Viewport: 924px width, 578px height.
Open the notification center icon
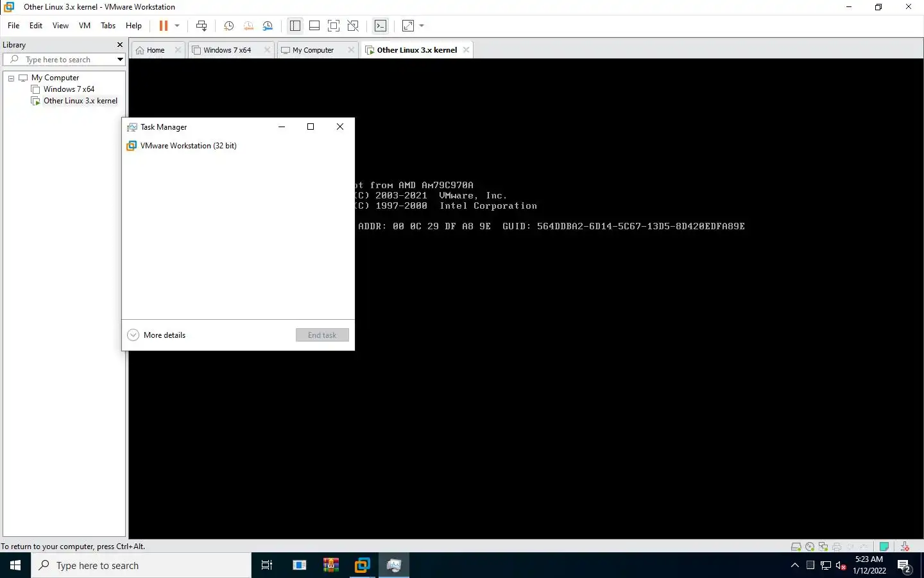pos(905,565)
